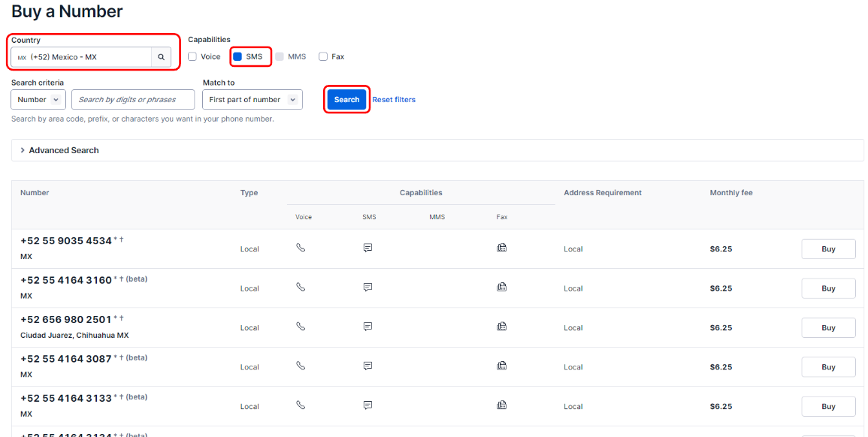
Task: Buy the number +52 55 9035 4534
Action: pyautogui.click(x=828, y=249)
